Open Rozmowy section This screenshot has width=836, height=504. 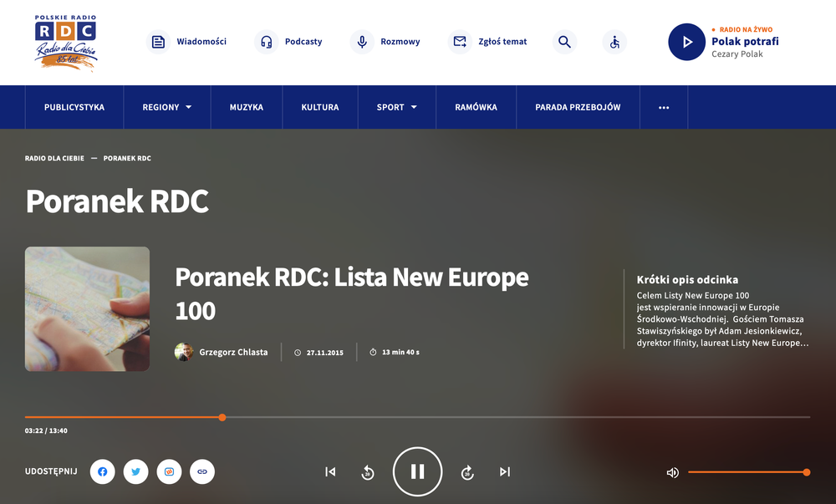385,42
